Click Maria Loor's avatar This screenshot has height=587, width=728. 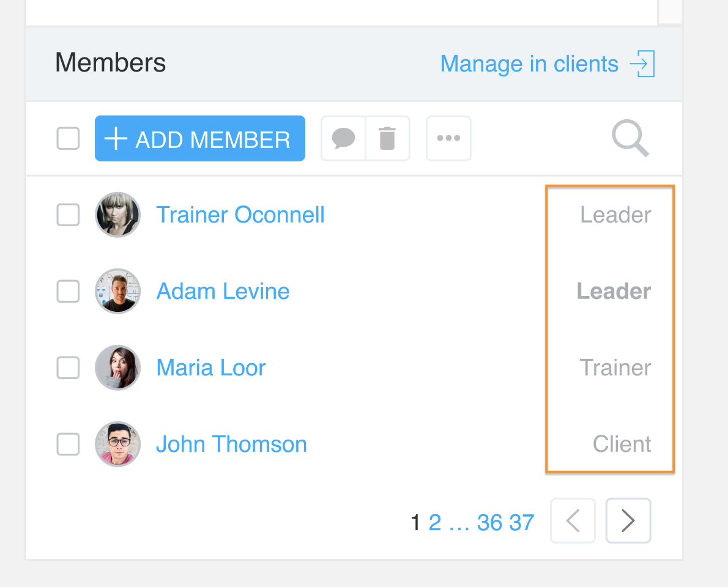click(118, 367)
